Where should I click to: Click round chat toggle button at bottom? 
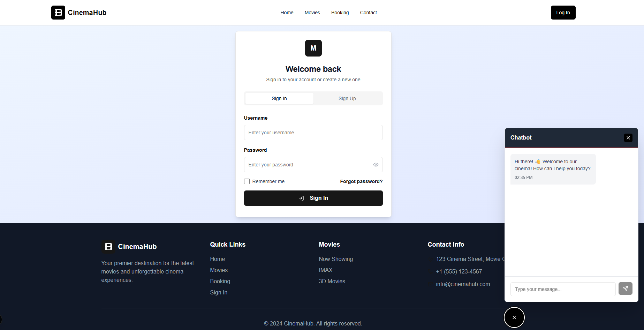[514, 317]
